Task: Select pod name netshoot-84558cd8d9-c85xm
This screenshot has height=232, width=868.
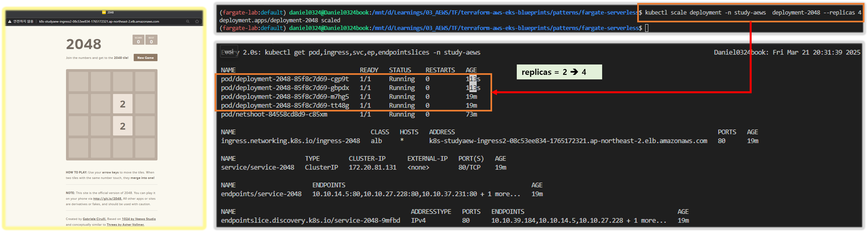Action: pos(274,115)
